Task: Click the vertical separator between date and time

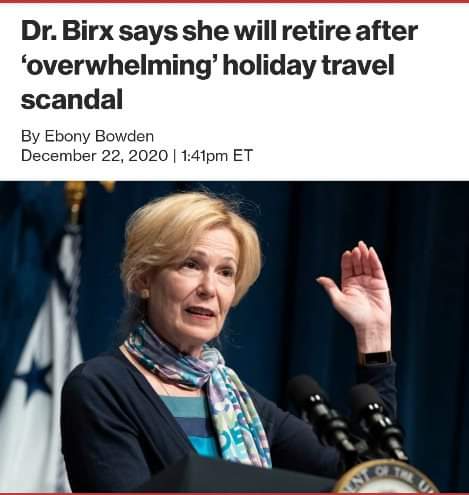Action: click(x=174, y=156)
